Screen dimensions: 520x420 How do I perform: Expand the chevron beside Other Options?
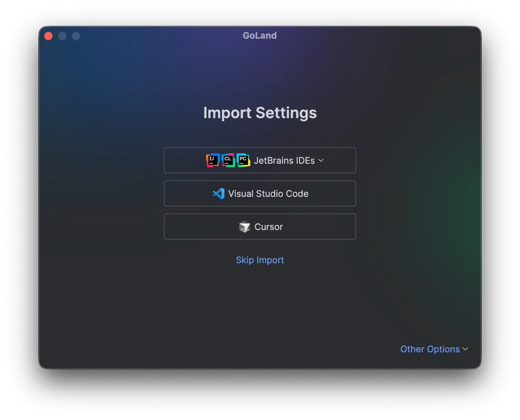point(465,349)
